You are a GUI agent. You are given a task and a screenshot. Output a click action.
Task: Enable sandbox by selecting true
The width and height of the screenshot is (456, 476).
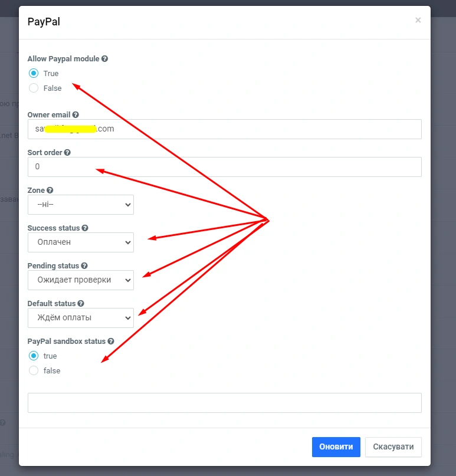[34, 356]
